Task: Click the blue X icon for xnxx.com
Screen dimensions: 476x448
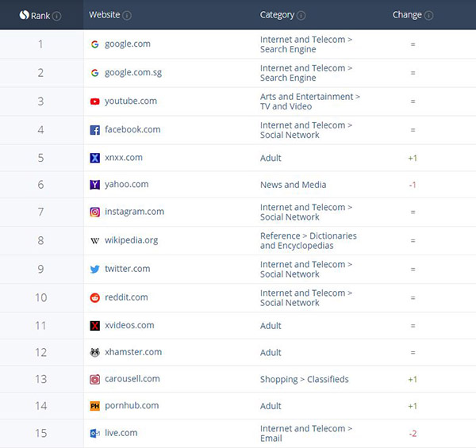Action: pos(94,158)
